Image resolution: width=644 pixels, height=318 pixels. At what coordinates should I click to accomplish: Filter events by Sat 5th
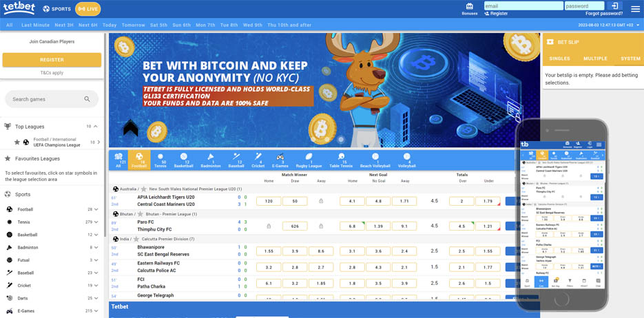(x=158, y=25)
